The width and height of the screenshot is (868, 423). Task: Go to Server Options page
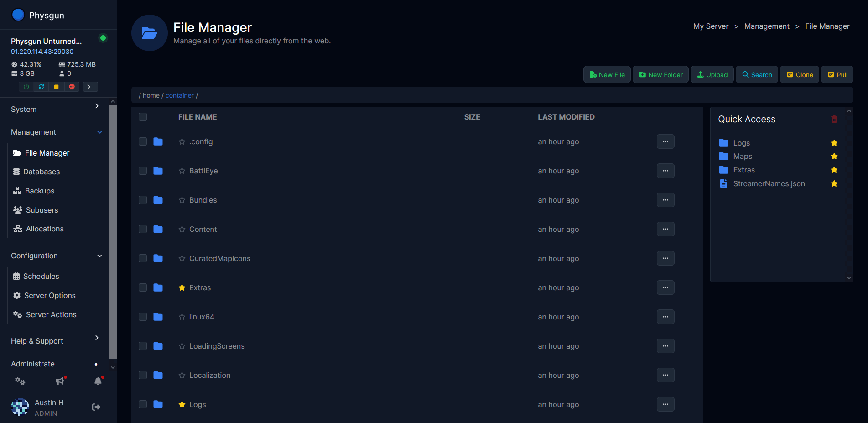(49, 295)
